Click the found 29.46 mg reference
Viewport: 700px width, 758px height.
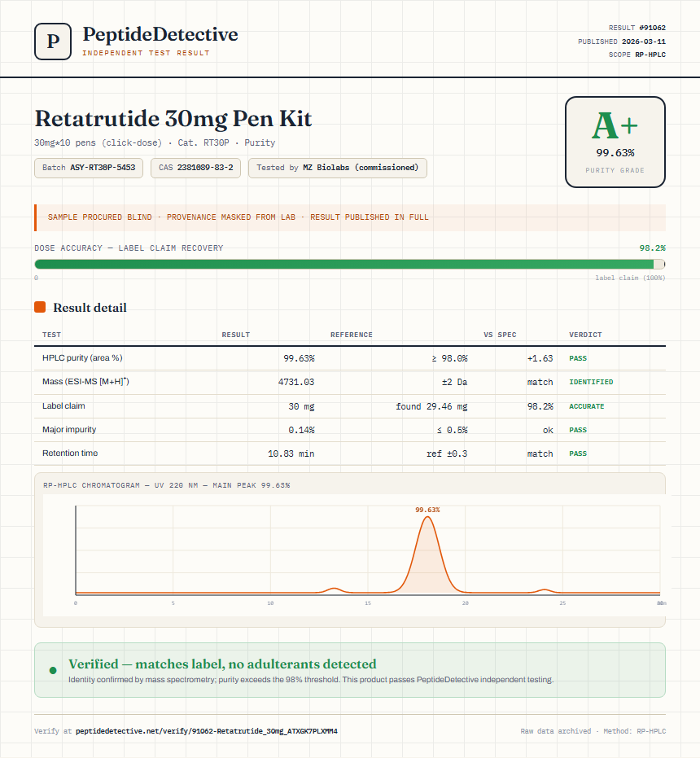pos(431,406)
